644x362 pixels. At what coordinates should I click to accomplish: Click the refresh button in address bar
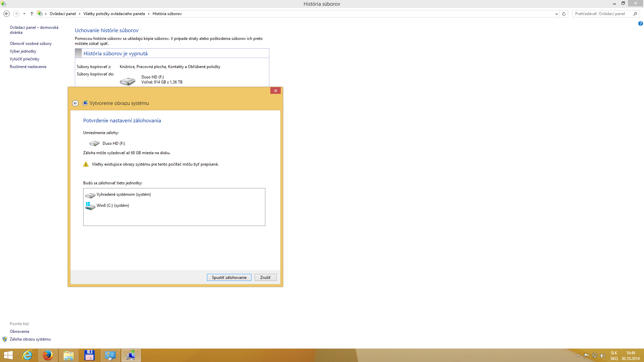pos(564,14)
